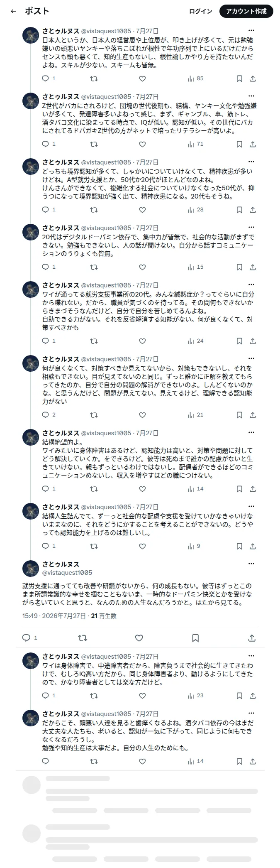Screen dimensions: 280x868
Task: View analytics showing 21 on 何が良くなくて post
Action: pyautogui.click(x=196, y=415)
